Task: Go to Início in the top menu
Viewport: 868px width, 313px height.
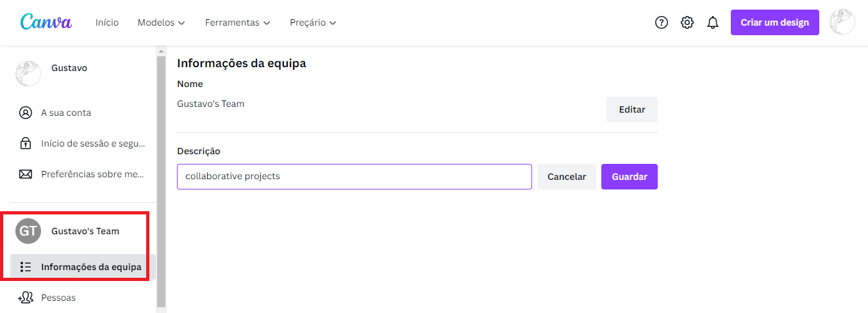Action: coord(107,22)
